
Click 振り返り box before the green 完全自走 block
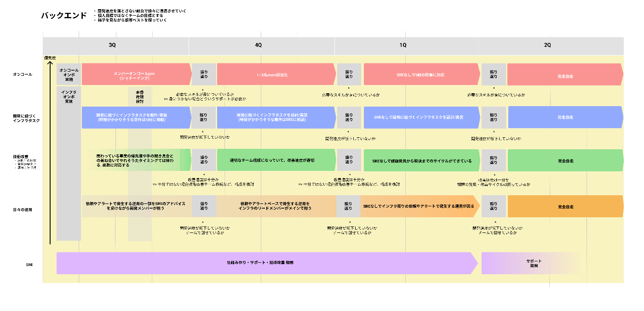tap(494, 160)
